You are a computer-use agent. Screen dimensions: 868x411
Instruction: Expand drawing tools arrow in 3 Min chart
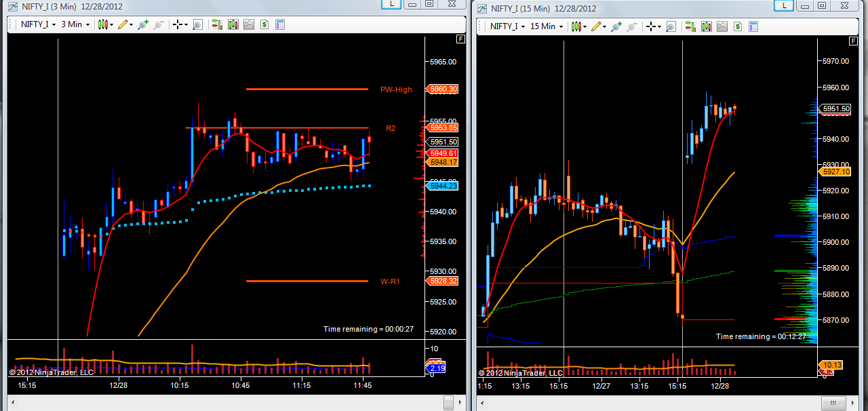click(131, 24)
